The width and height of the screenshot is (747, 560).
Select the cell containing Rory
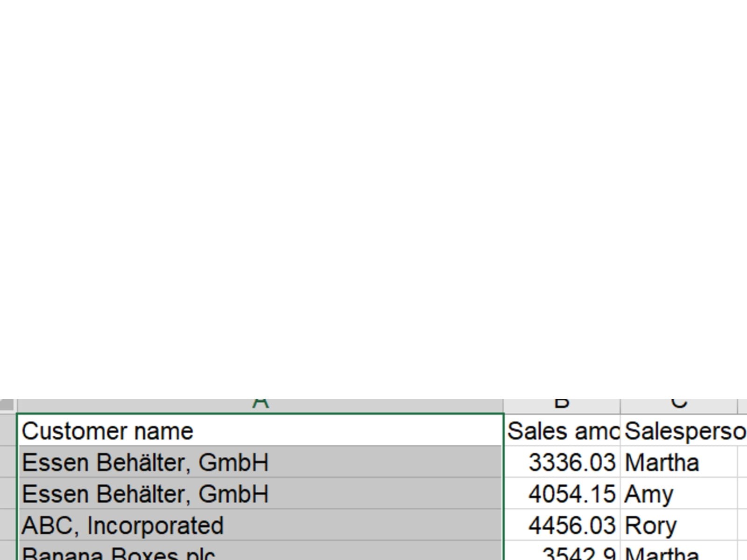pos(679,525)
